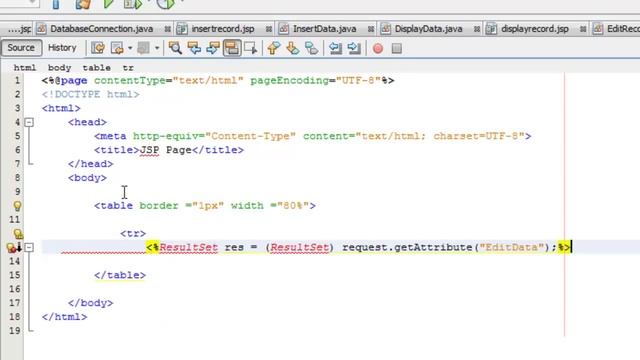The height and width of the screenshot is (360, 640).
Task: Close the insertrecord.jsp tab
Action: [x=269, y=29]
